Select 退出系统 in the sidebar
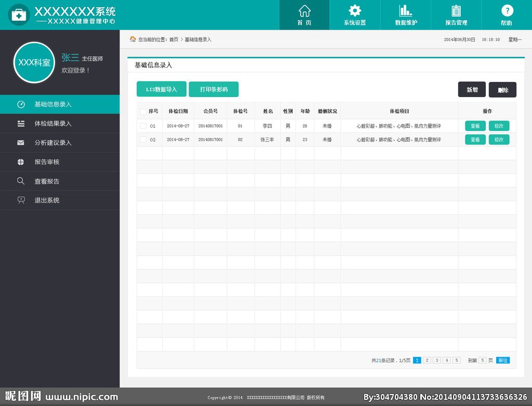The image size is (532, 406). [x=47, y=200]
